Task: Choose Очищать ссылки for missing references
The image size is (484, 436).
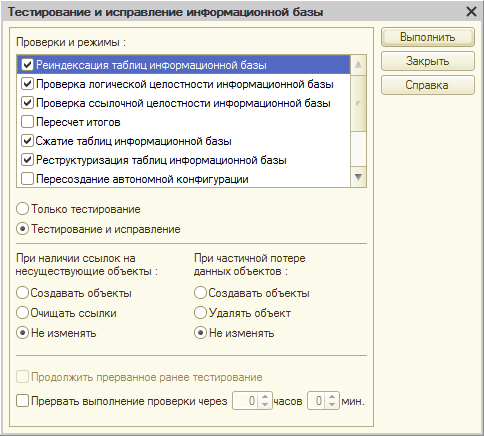Action: tap(22, 313)
